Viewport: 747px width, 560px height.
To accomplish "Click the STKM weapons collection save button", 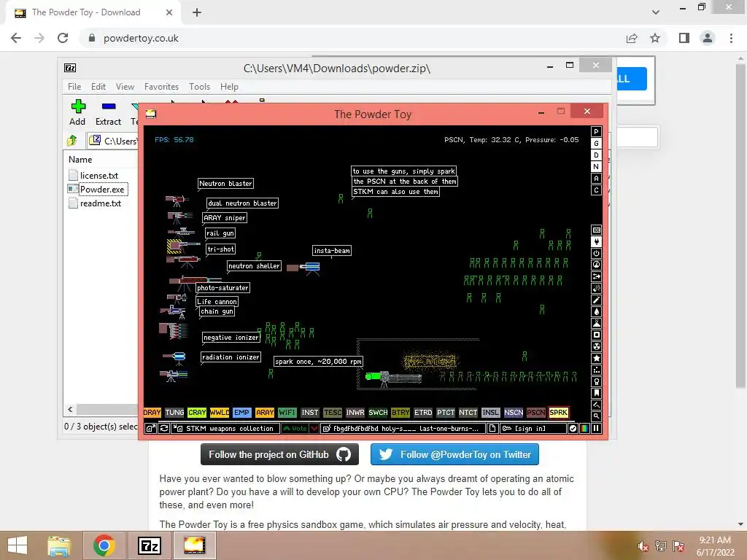I will click(x=225, y=429).
